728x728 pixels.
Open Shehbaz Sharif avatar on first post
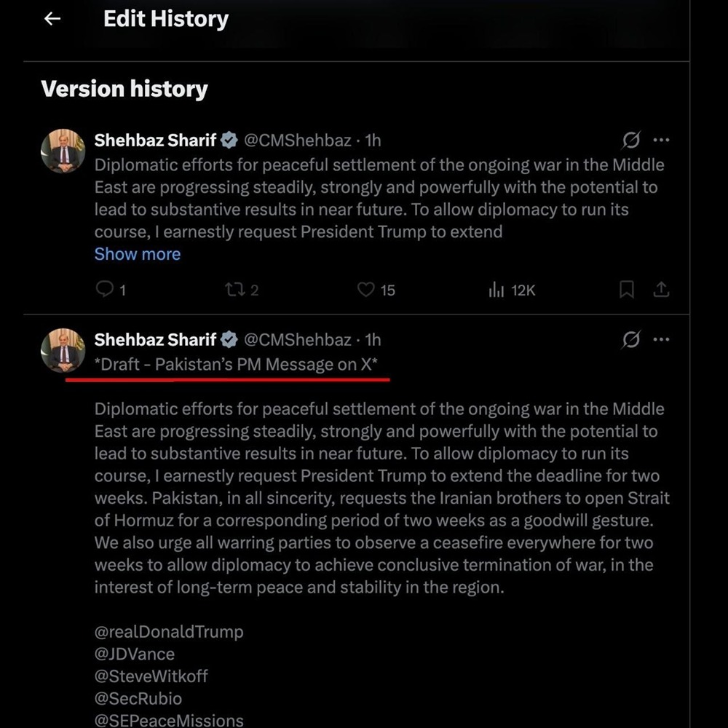click(x=63, y=151)
